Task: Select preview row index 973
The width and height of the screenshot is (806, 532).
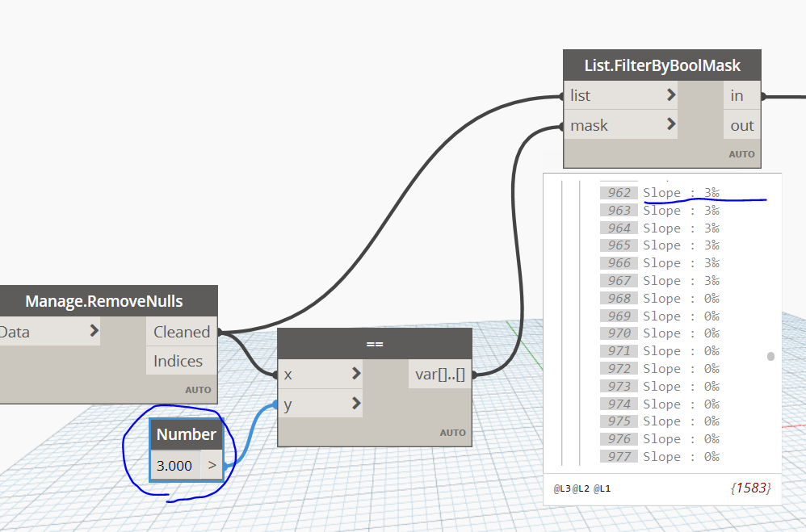Action: 619,386
